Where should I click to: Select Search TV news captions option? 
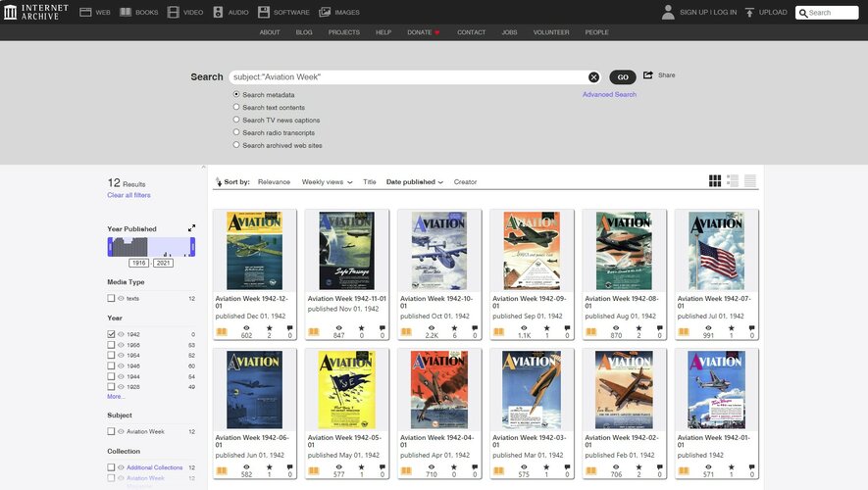click(x=236, y=120)
